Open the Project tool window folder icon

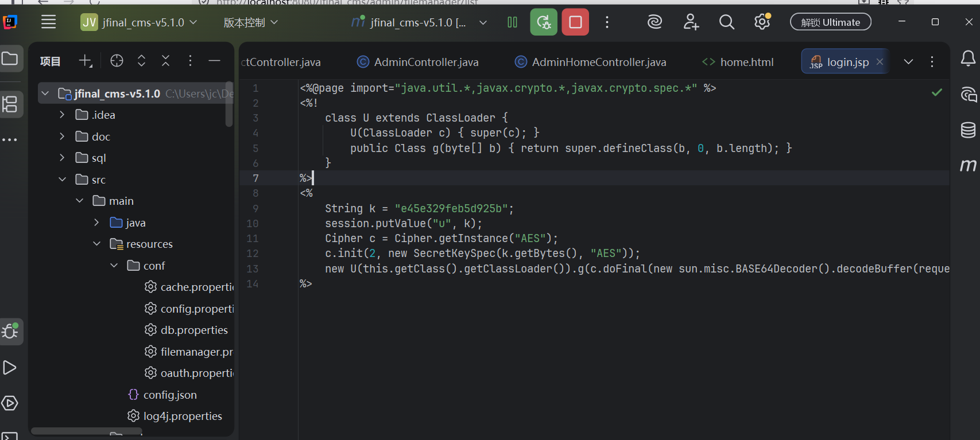[10, 59]
